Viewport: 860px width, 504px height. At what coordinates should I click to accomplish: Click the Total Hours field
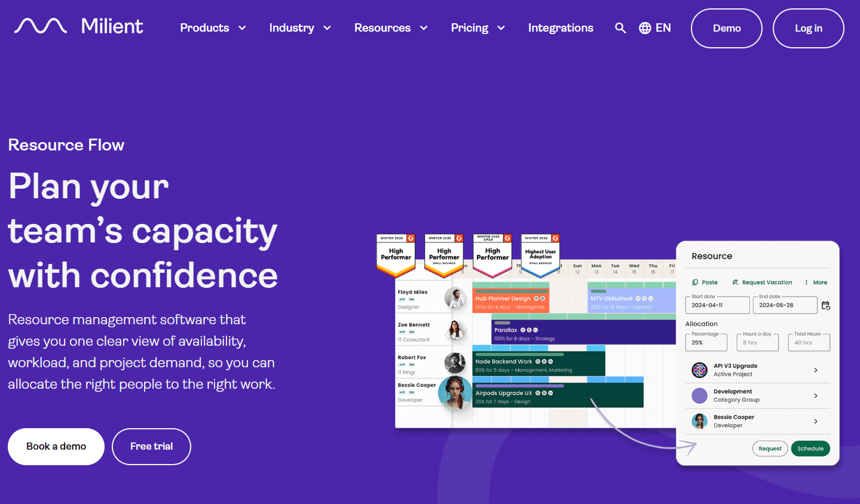tap(809, 342)
